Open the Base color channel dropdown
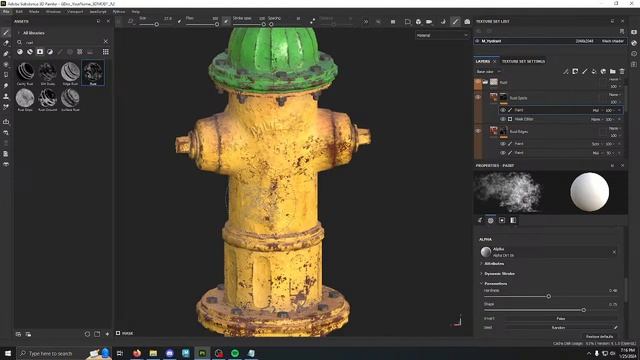The image size is (640, 360). (489, 71)
